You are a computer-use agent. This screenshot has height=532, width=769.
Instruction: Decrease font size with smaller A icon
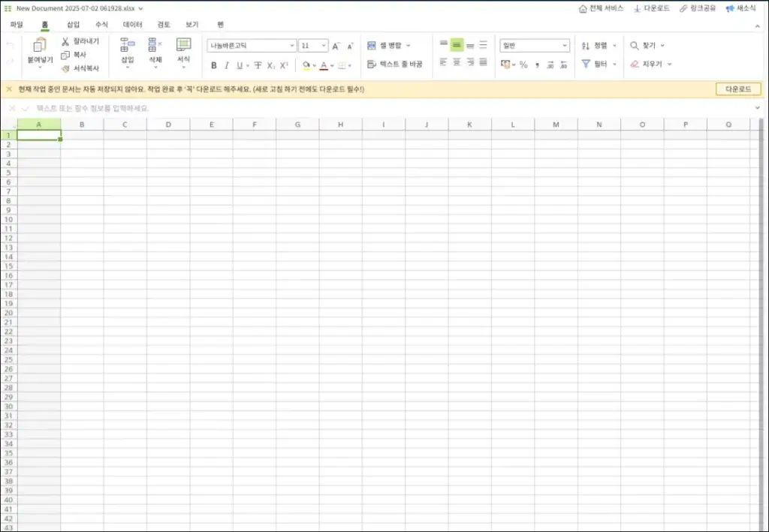(350, 46)
